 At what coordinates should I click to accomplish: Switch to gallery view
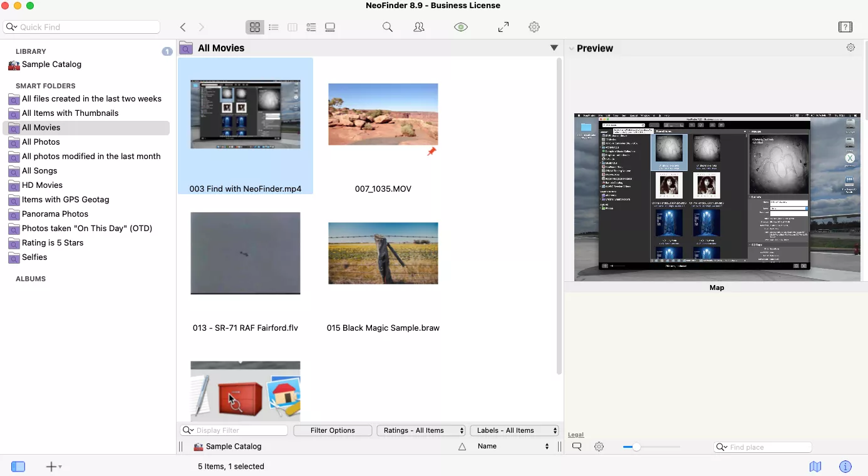tap(330, 27)
